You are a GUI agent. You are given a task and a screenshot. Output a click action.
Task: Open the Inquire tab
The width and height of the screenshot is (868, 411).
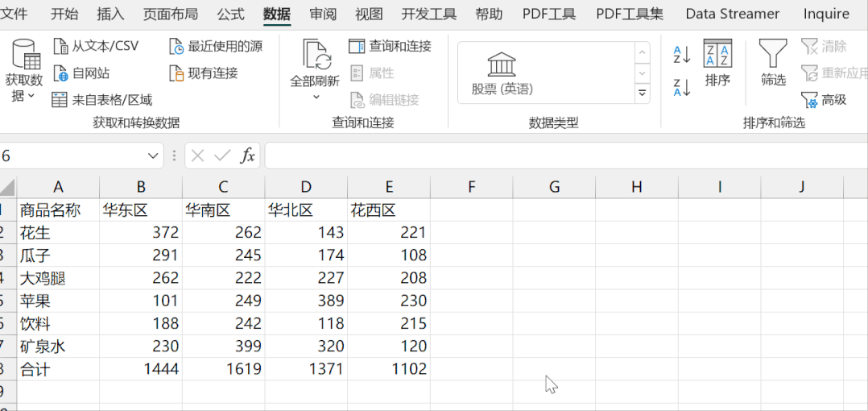point(826,15)
